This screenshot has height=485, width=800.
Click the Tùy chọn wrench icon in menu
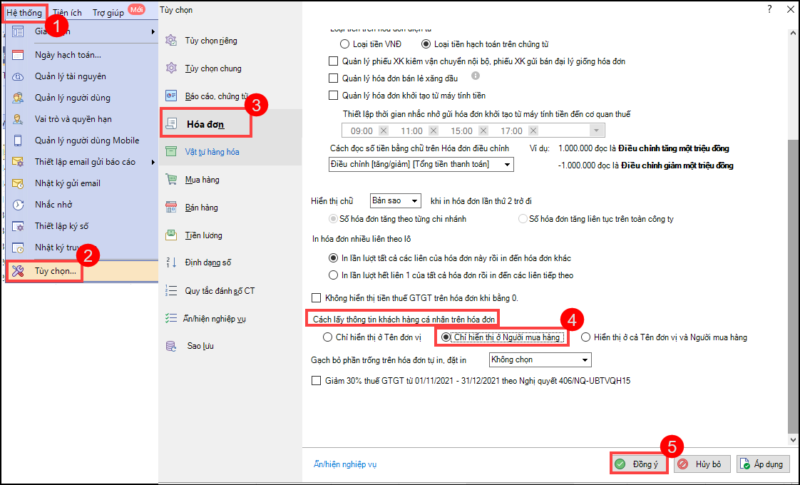pos(18,271)
